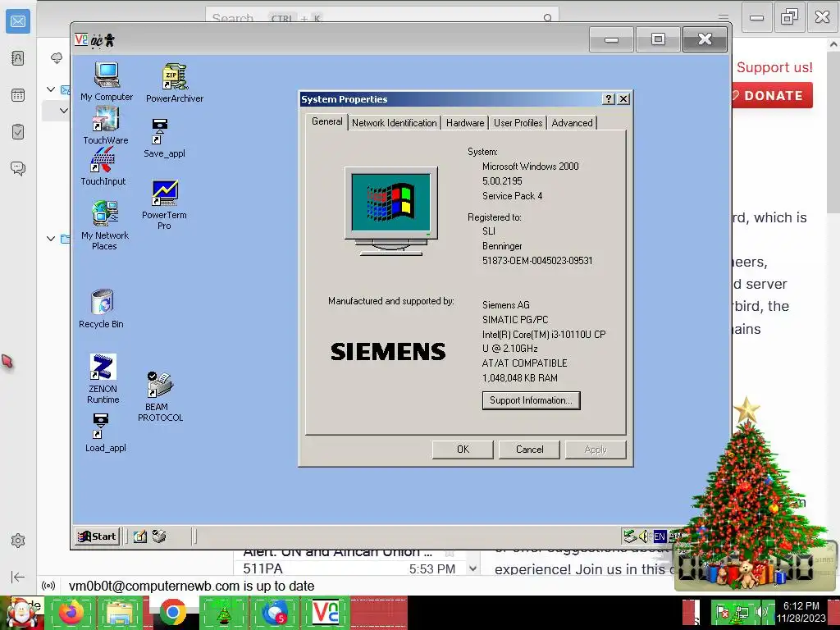Screen dimensions: 840x630
Task: Open File Explorer from the taskbar
Action: tap(120, 613)
